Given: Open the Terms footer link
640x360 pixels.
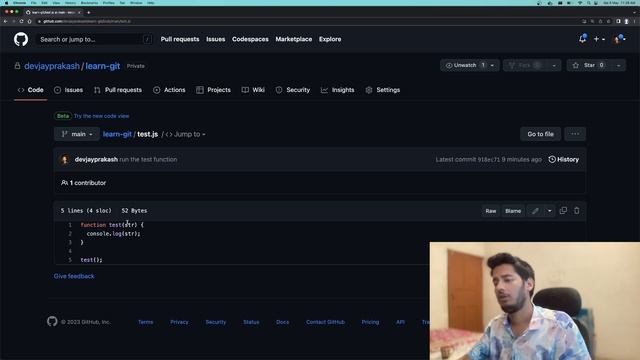Looking at the screenshot, I should point(146,322).
